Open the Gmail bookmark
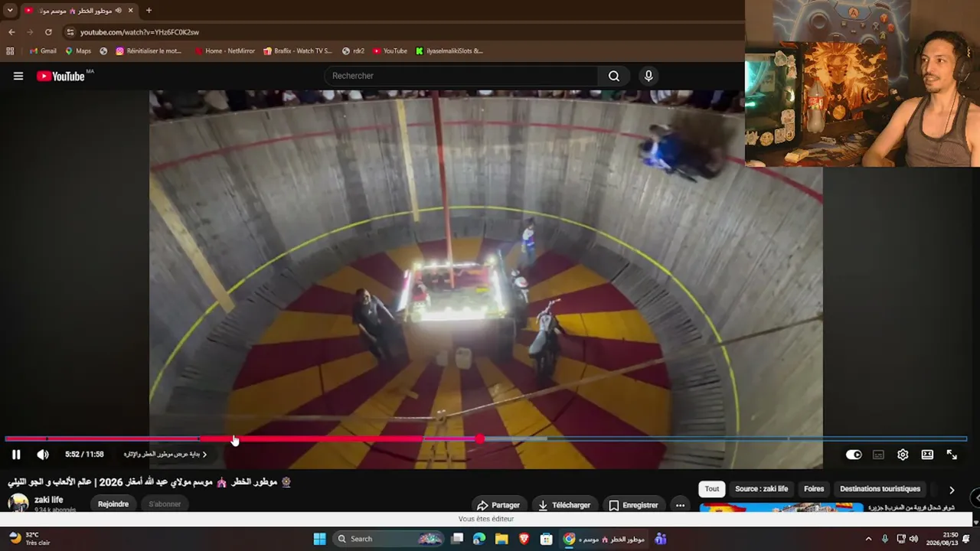This screenshot has height=551, width=980. point(43,51)
